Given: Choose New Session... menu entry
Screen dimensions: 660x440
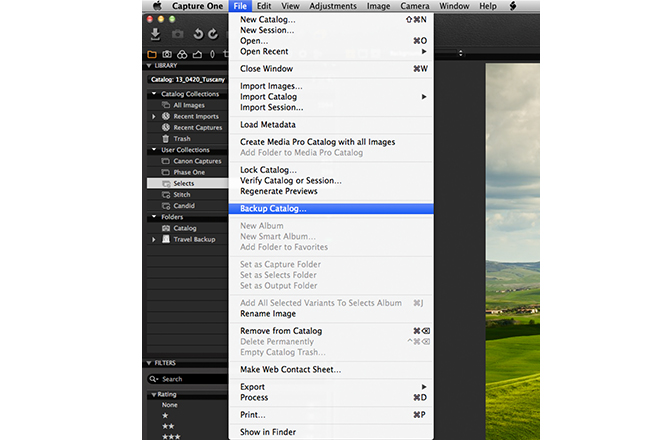Looking at the screenshot, I should pyautogui.click(x=331, y=30).
